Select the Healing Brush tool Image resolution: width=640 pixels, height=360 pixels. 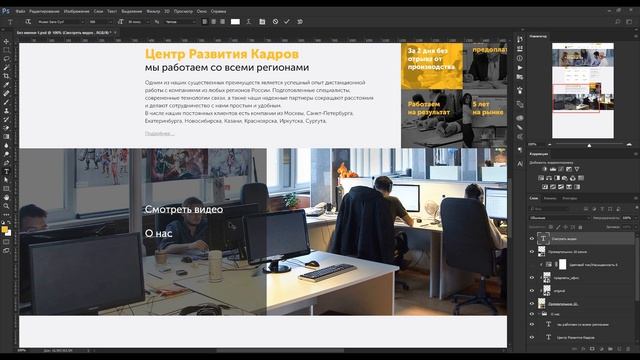6,93
